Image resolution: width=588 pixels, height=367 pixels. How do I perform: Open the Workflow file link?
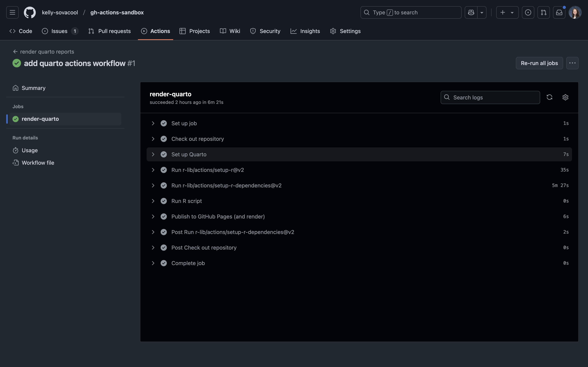[38, 163]
